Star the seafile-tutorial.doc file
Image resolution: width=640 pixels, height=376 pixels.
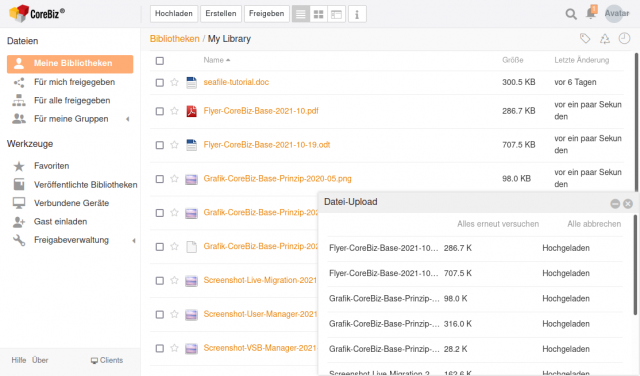[174, 82]
